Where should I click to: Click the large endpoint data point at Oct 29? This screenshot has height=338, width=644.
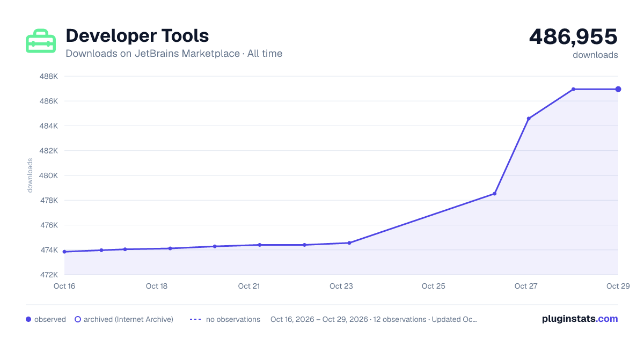tap(618, 89)
